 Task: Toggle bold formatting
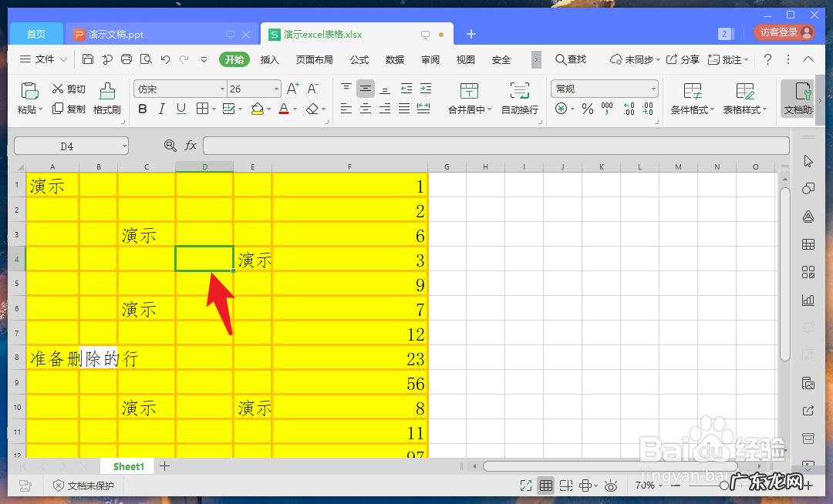142,109
